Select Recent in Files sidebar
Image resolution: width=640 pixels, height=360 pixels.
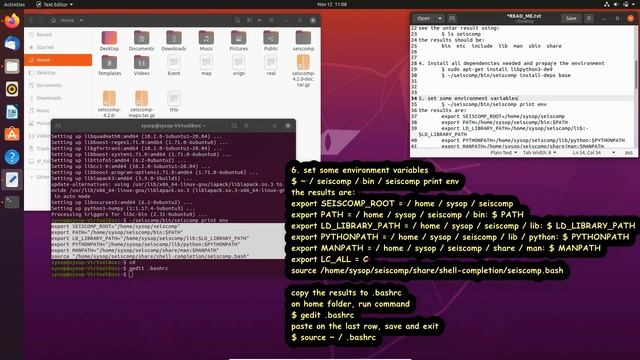click(58, 35)
